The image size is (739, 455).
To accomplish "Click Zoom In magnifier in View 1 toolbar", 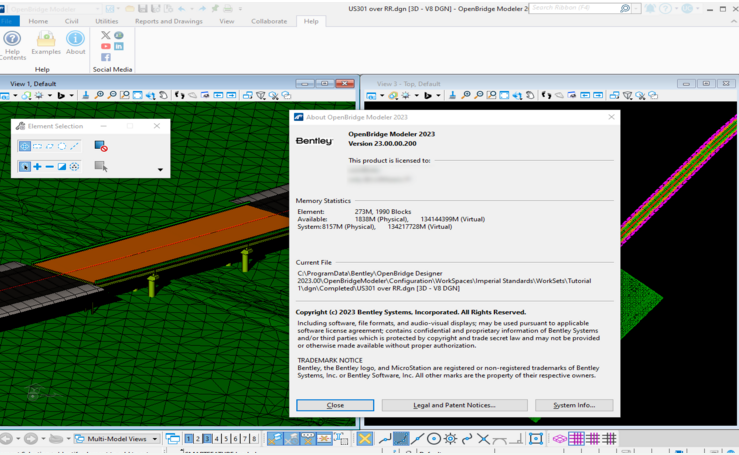I will (x=99, y=95).
